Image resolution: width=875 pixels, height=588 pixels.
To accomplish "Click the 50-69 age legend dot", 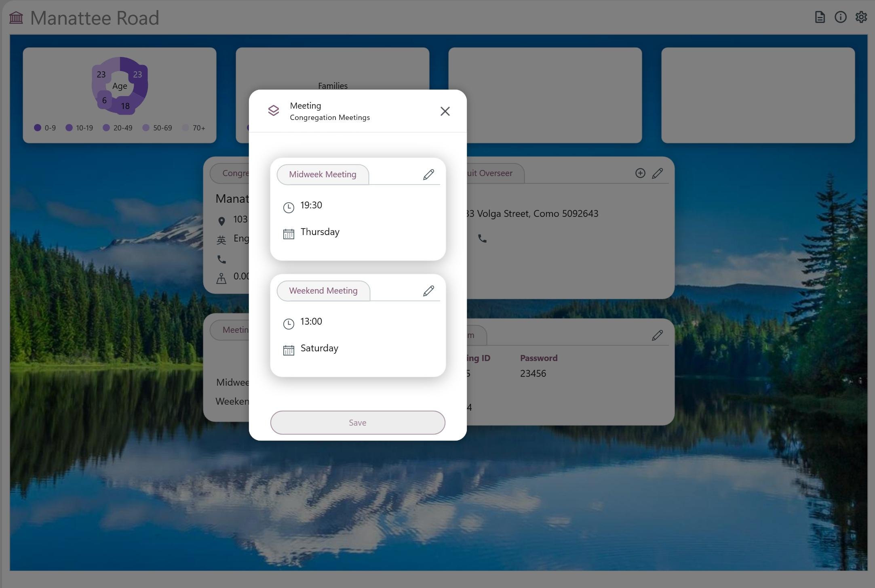I will point(146,128).
